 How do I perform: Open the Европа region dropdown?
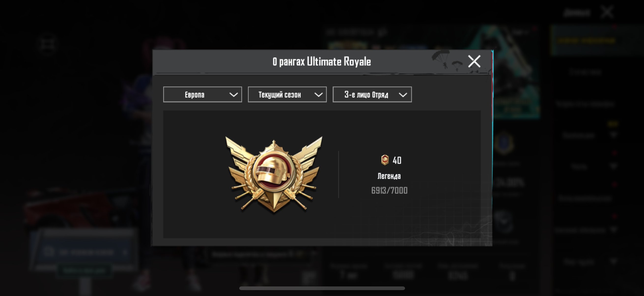click(202, 94)
